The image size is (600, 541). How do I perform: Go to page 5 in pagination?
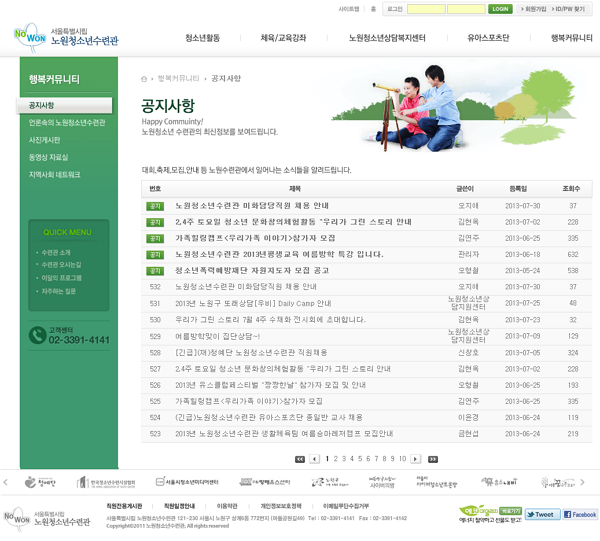point(362,459)
